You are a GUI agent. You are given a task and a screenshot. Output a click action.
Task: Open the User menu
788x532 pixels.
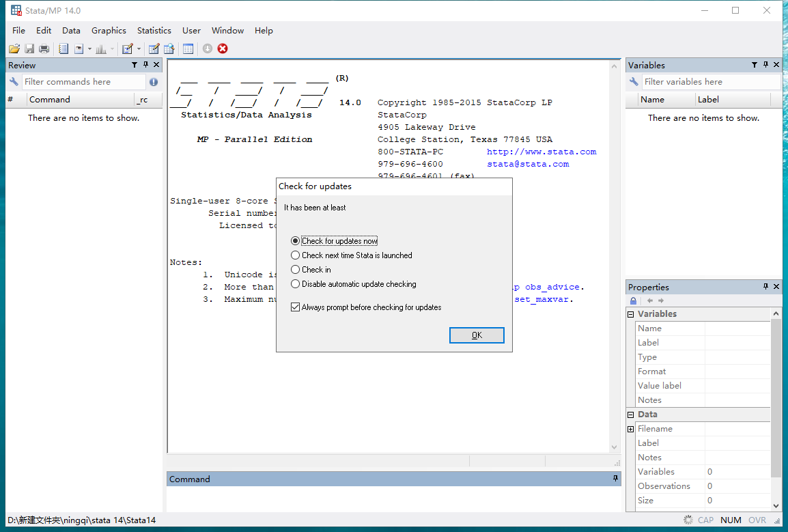coord(191,31)
